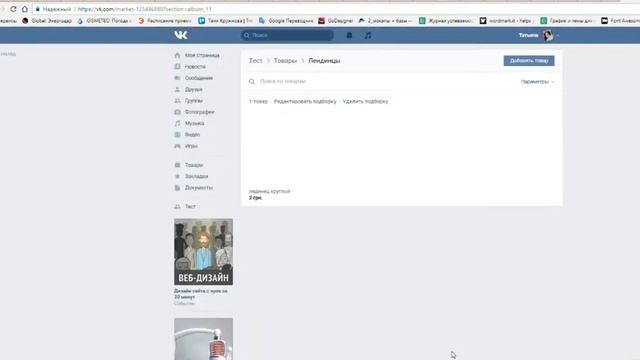Open Группы in the left sidebar
The image size is (640, 360).
pos(189,100)
